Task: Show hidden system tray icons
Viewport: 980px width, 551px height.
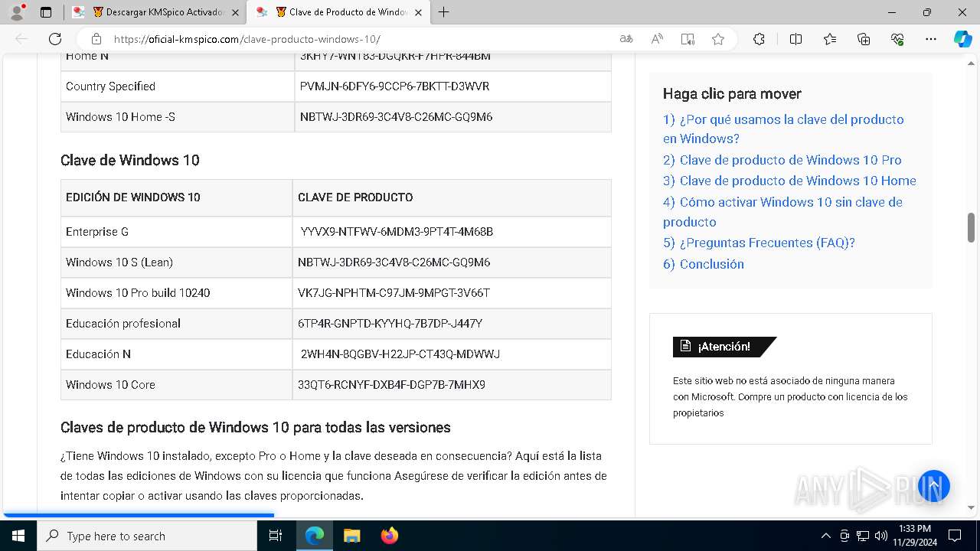Action: tap(825, 536)
